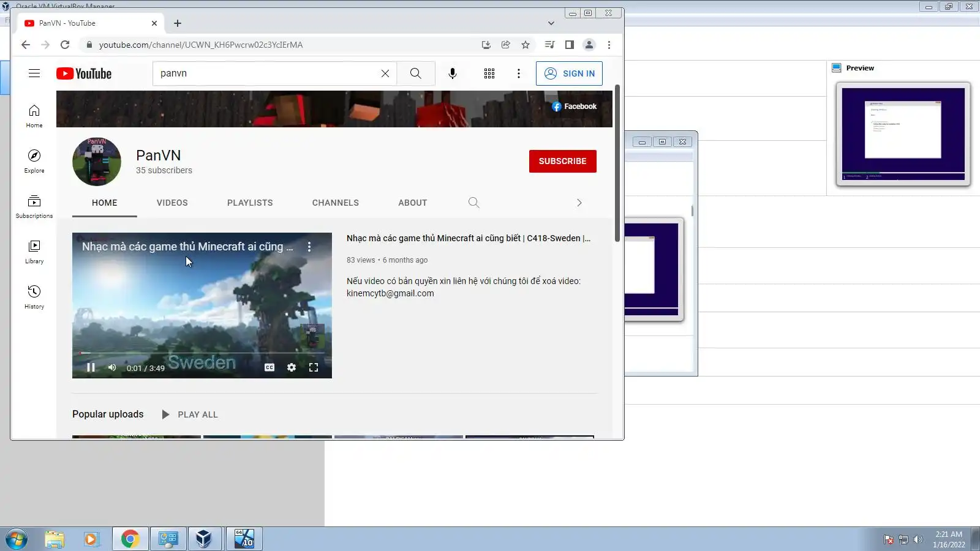Go back in Chrome
Screen dimensions: 980x551
pyautogui.click(x=25, y=45)
